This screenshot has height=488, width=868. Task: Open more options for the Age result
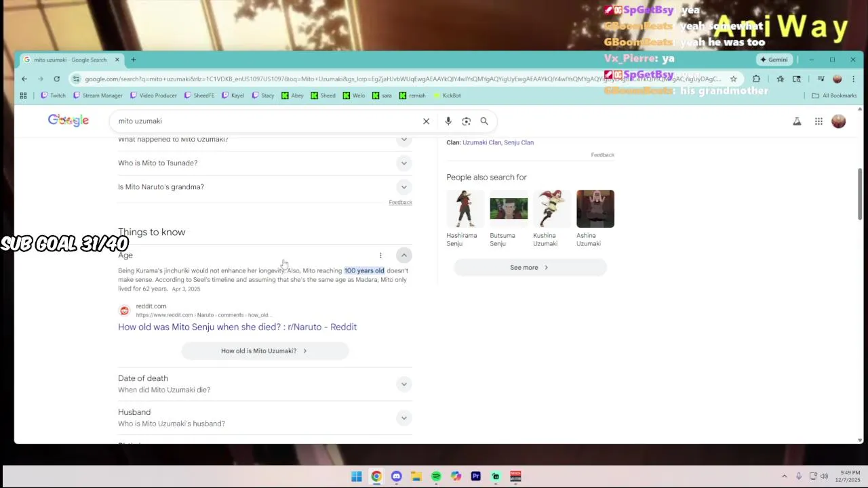click(x=380, y=256)
